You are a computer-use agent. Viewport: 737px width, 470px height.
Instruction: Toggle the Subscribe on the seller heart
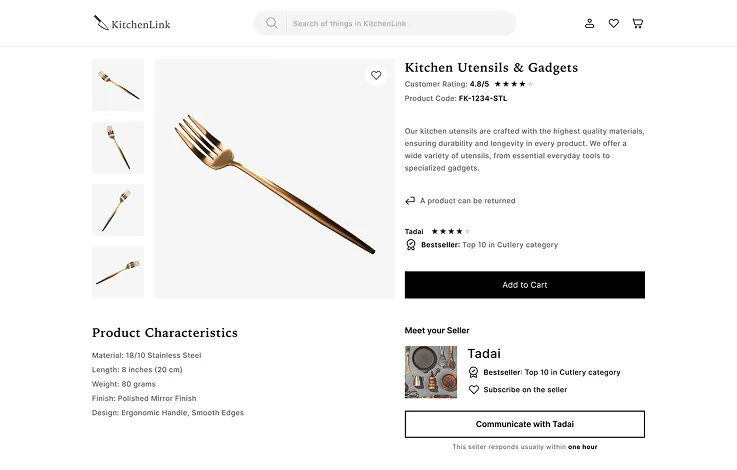474,390
